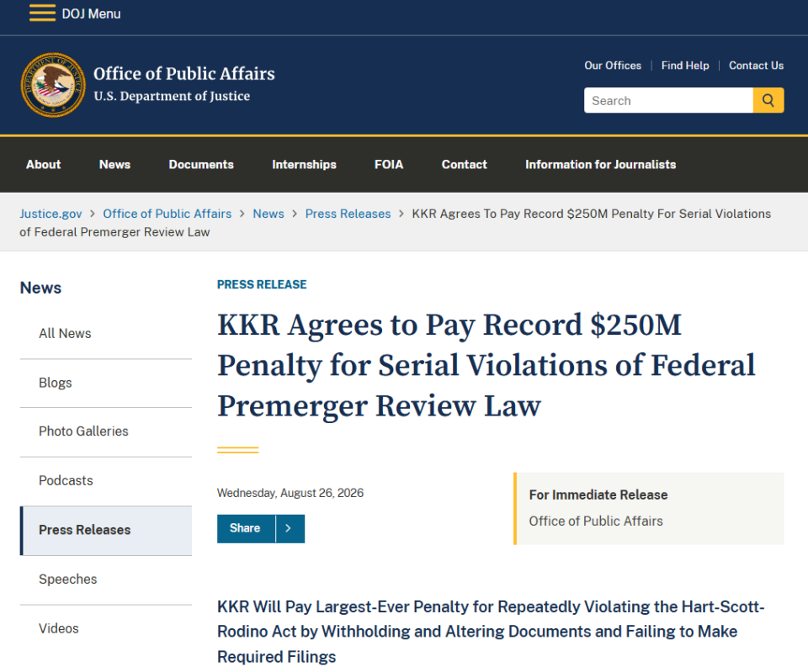Click the date Wednesday, August 26, 2026
The height and width of the screenshot is (672, 808).
click(x=290, y=494)
